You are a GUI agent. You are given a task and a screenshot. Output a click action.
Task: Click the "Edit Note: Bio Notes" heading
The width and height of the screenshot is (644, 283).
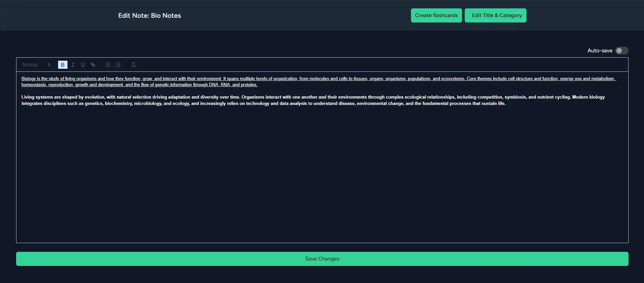coord(149,16)
